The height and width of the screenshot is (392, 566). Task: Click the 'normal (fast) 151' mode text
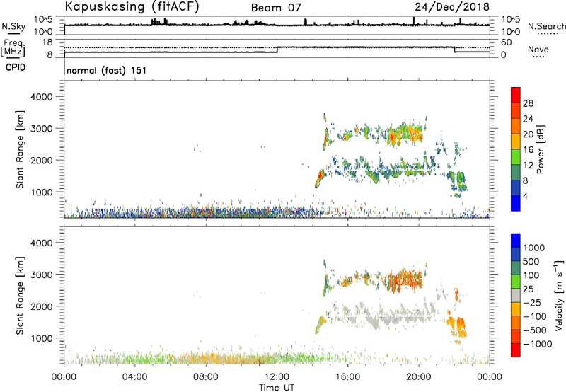(x=107, y=70)
